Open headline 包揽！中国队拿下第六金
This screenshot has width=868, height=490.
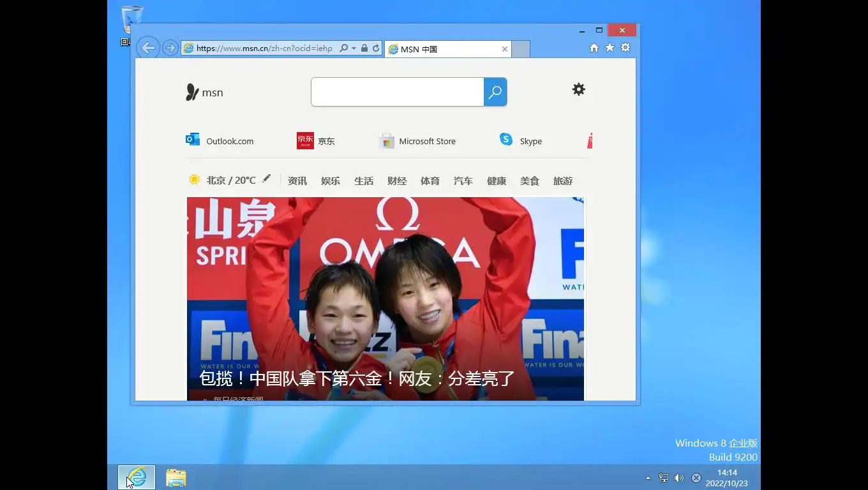pos(357,378)
